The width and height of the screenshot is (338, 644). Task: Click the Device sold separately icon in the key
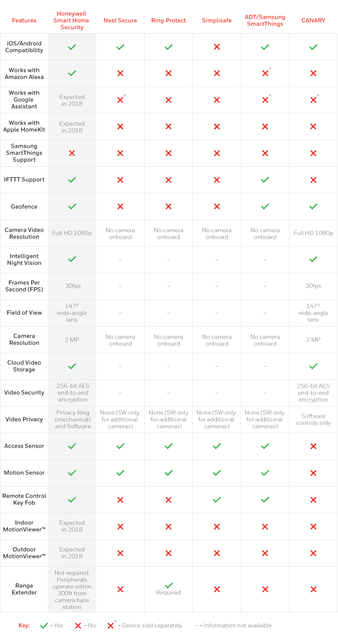(111, 625)
